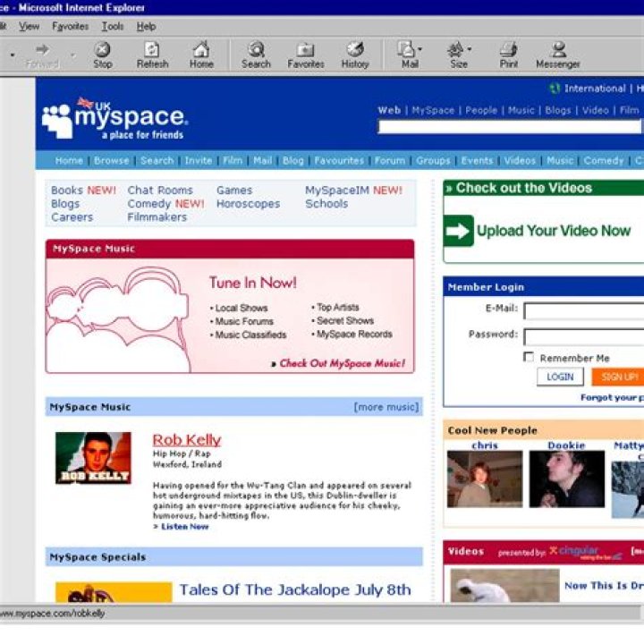Click the Videos section thumbnail
The height and width of the screenshot is (644, 644).
[x=504, y=586]
